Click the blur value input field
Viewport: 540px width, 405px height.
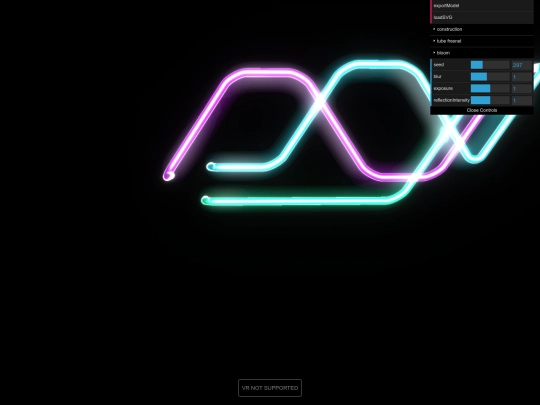point(522,76)
